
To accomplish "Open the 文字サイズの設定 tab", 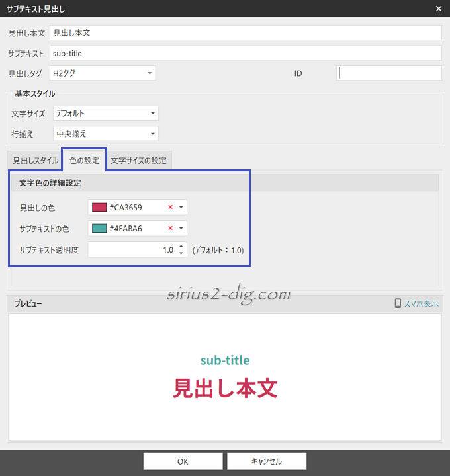I will 138,161.
